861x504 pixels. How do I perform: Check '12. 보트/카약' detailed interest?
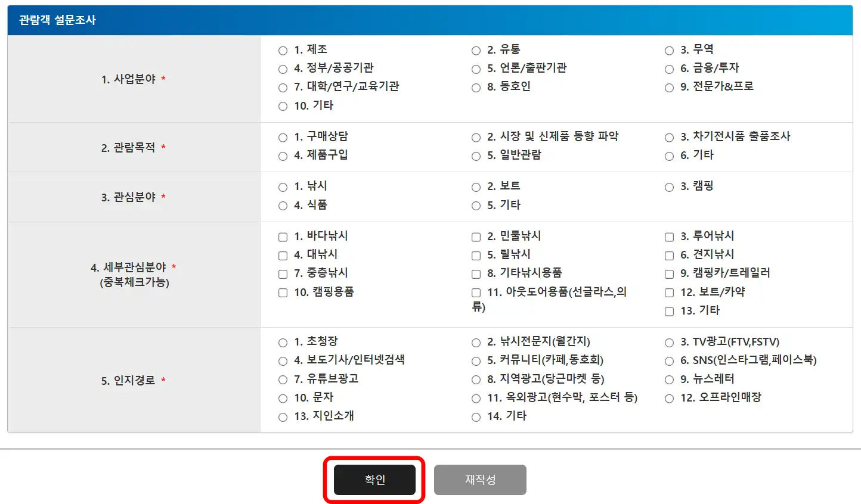click(x=668, y=293)
